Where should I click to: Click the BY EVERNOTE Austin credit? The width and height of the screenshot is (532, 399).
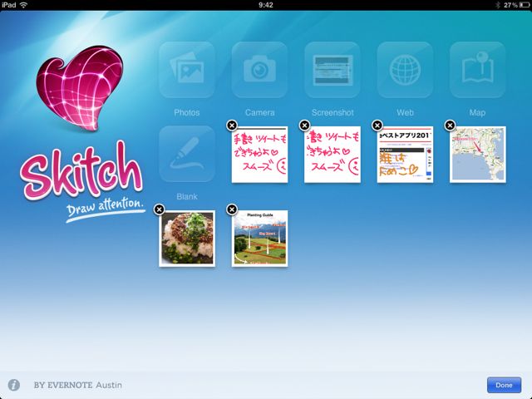point(77,385)
